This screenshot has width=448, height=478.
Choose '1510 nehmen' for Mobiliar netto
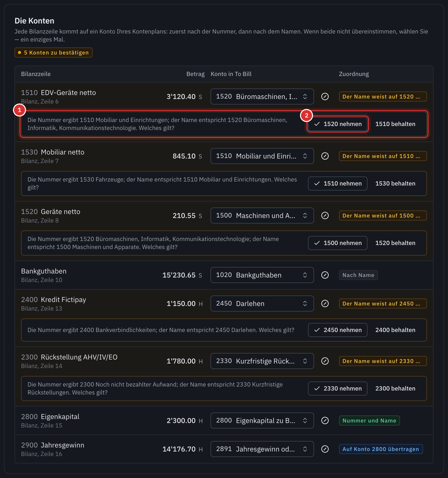point(337,183)
